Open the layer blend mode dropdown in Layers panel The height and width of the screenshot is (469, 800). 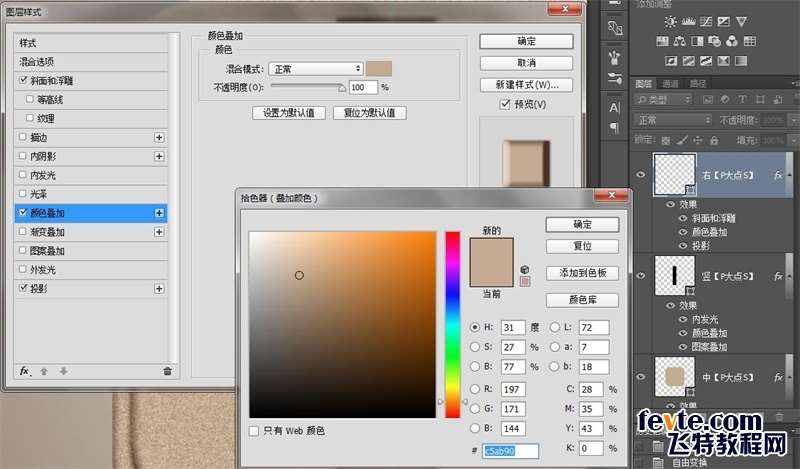(672, 120)
